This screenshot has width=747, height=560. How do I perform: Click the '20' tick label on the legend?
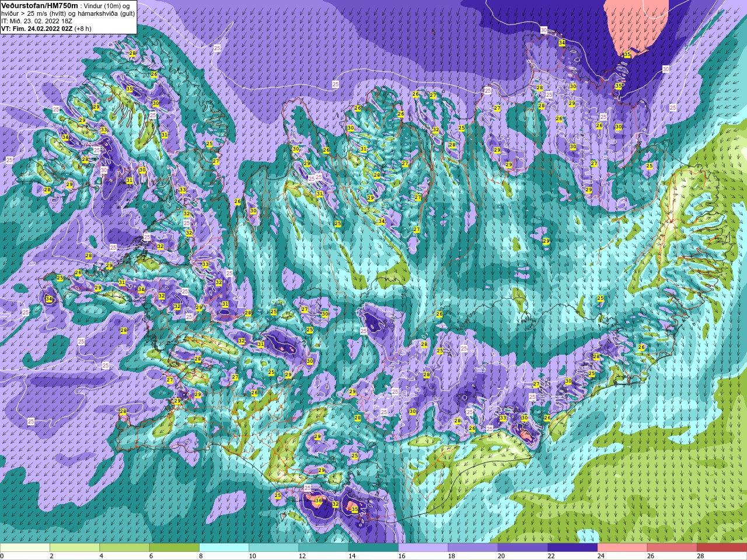(x=501, y=556)
